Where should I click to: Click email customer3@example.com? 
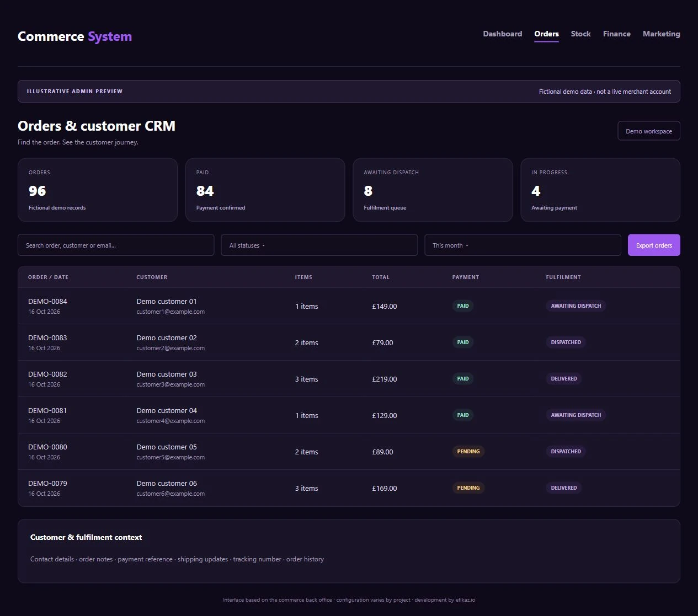pos(170,385)
